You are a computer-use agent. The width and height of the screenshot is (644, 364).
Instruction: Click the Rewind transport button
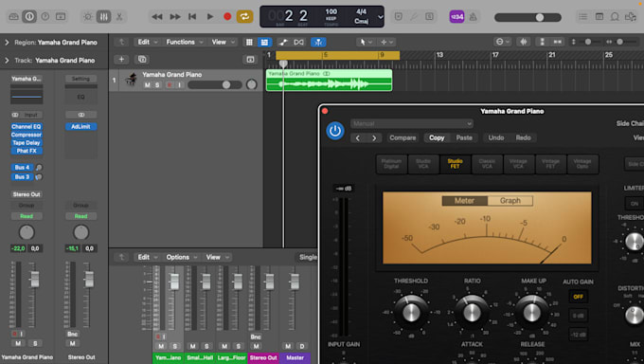[156, 17]
